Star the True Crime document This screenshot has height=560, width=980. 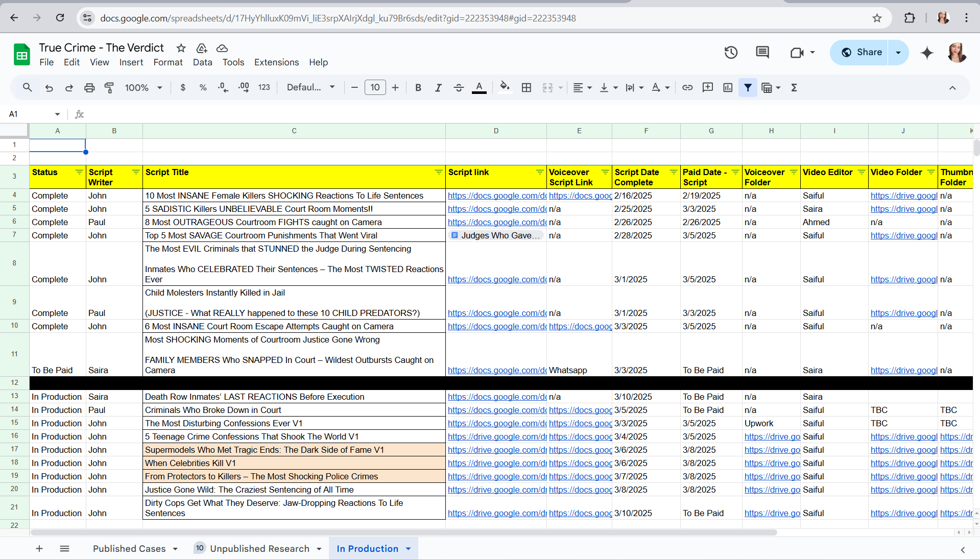click(181, 48)
